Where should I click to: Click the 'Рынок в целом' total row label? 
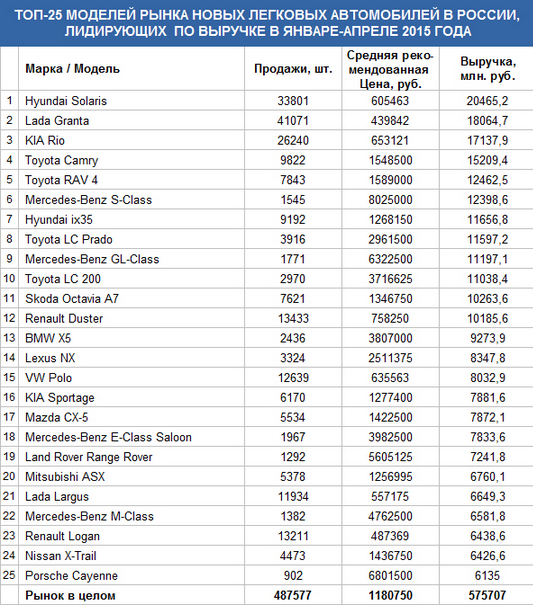point(70,595)
